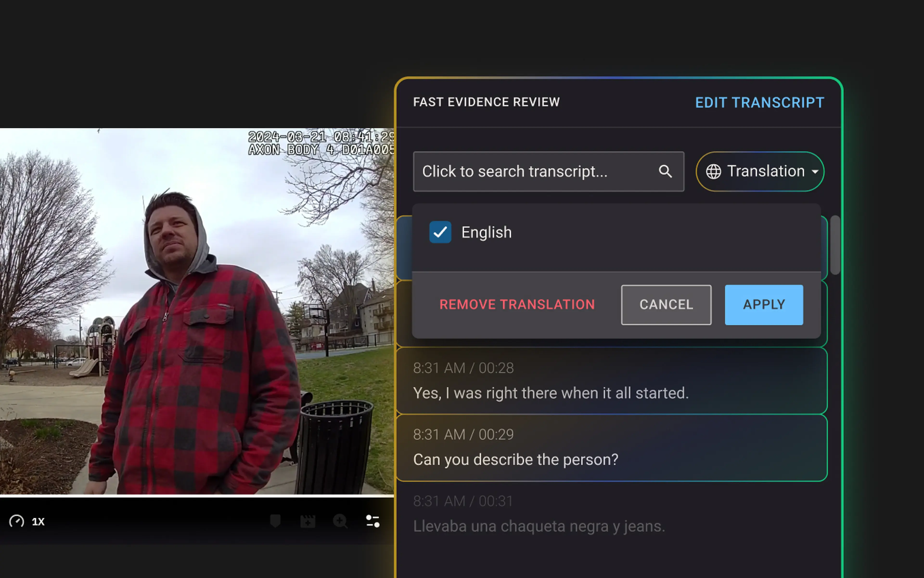
Task: Expand the Translation dropdown arrow
Action: click(815, 172)
